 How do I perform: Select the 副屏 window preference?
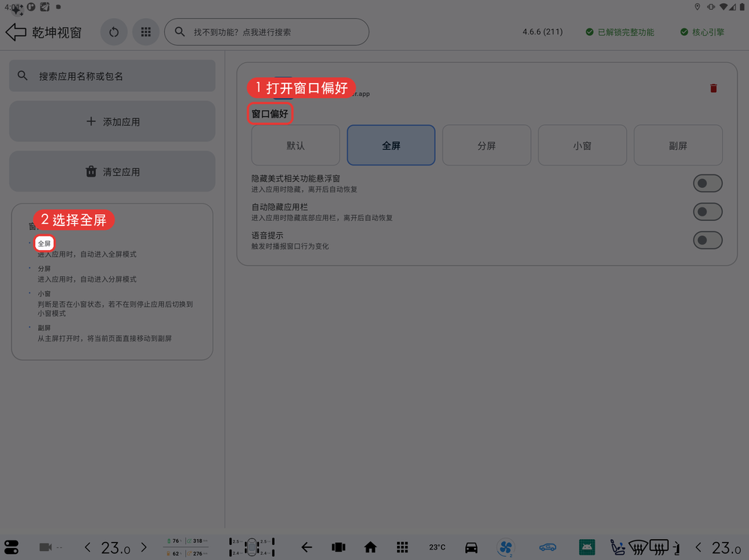tap(678, 145)
